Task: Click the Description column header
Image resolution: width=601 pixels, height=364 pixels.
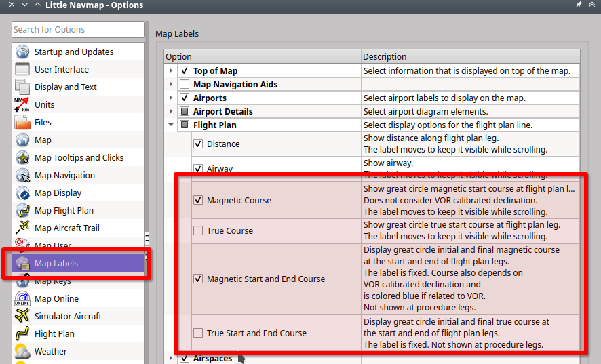Action: coord(471,57)
